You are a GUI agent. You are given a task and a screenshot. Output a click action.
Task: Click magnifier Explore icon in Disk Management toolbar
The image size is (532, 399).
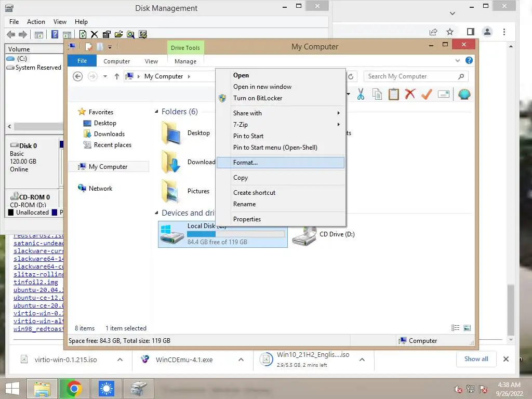tap(130, 34)
